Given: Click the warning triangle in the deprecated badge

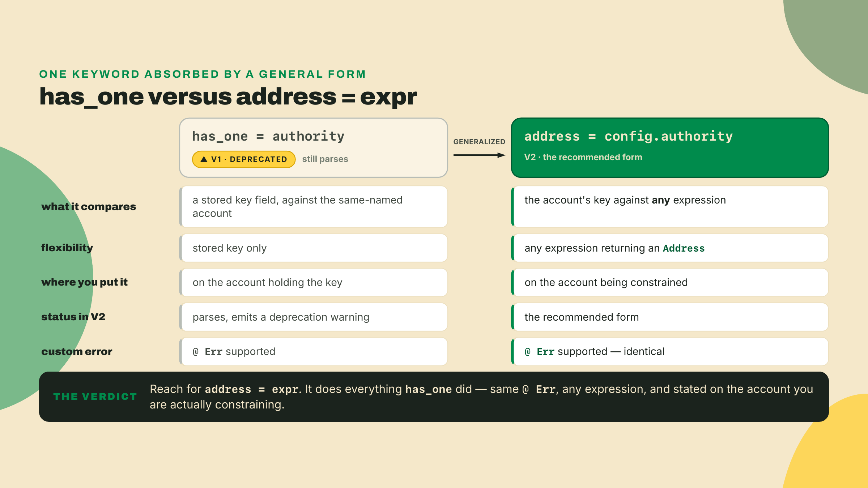Looking at the screenshot, I should point(204,159).
